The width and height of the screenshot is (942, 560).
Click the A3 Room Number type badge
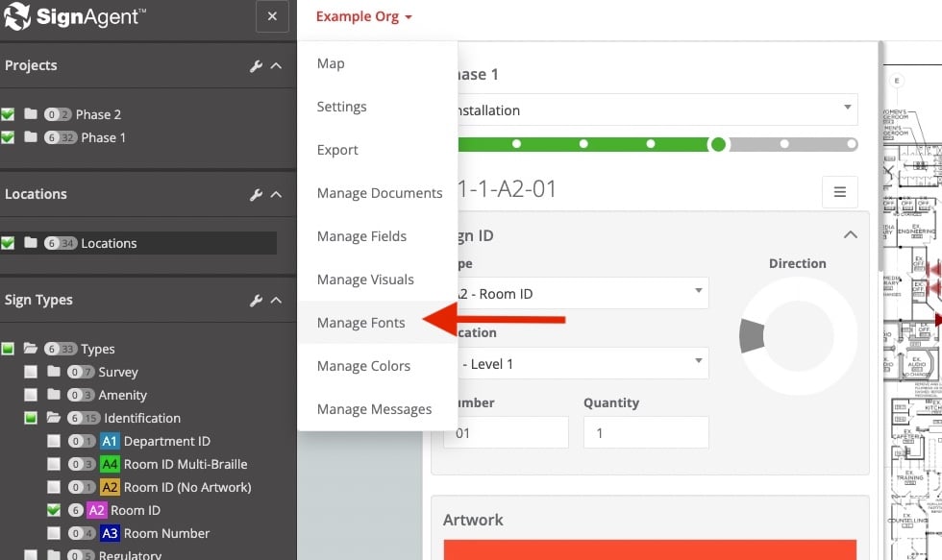[110, 533]
